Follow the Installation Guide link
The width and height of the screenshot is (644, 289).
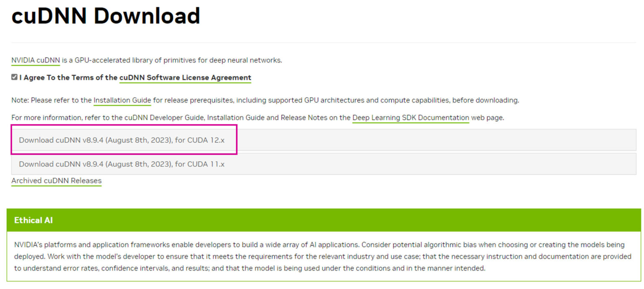(x=122, y=100)
